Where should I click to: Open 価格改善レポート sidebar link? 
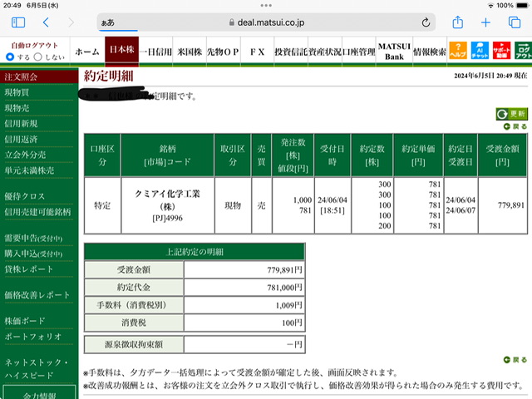[x=37, y=295]
